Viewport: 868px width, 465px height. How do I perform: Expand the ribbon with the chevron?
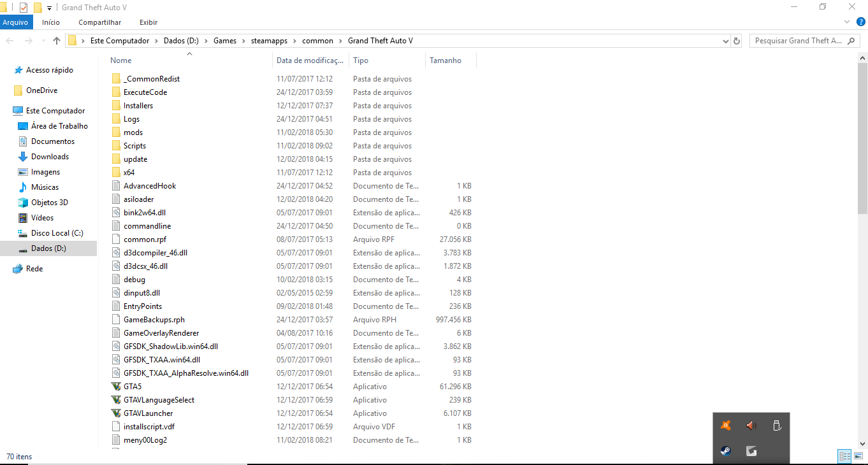[x=847, y=22]
